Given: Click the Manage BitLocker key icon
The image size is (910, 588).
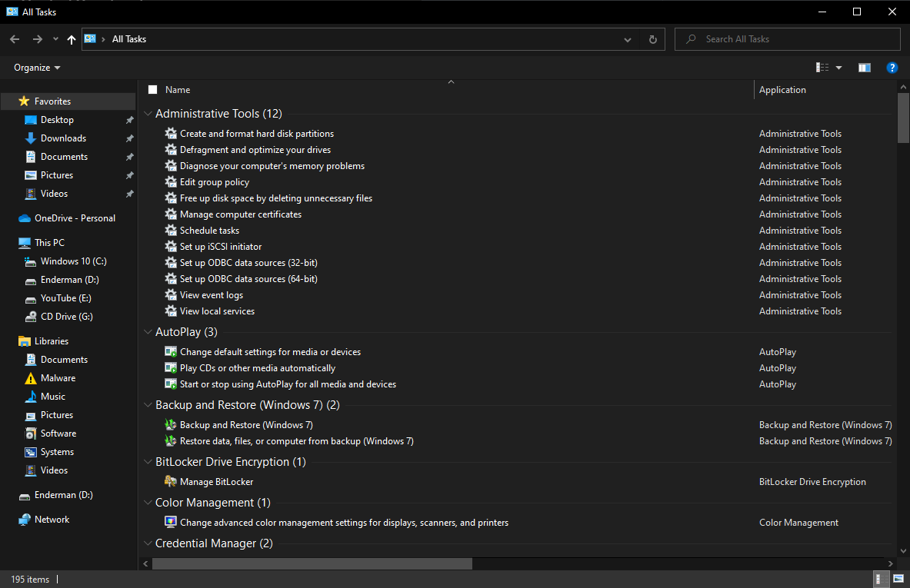Looking at the screenshot, I should click(x=170, y=481).
